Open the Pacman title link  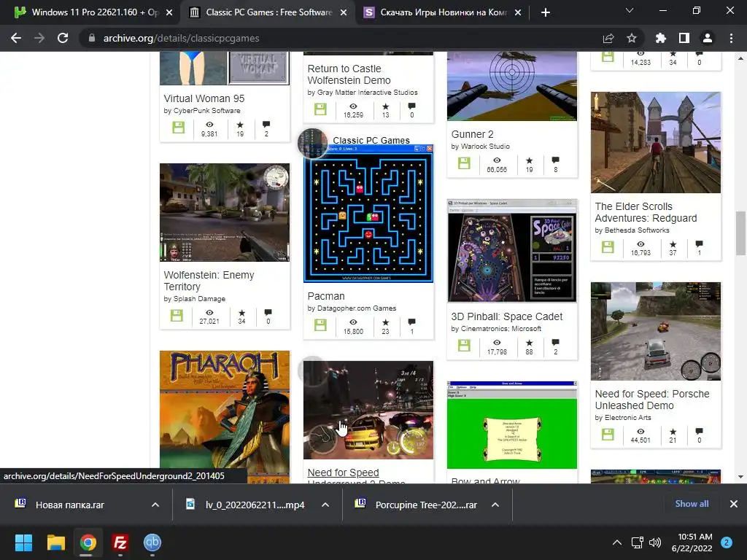[326, 296]
